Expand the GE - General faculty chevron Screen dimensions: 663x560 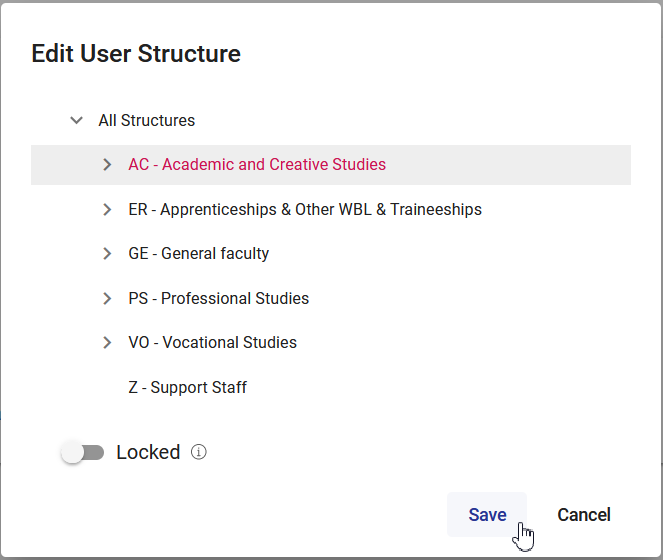[x=107, y=254]
